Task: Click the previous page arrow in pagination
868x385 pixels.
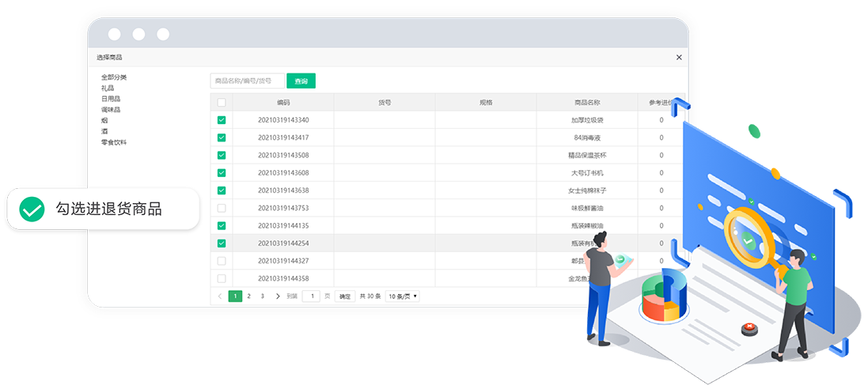Action: point(220,296)
